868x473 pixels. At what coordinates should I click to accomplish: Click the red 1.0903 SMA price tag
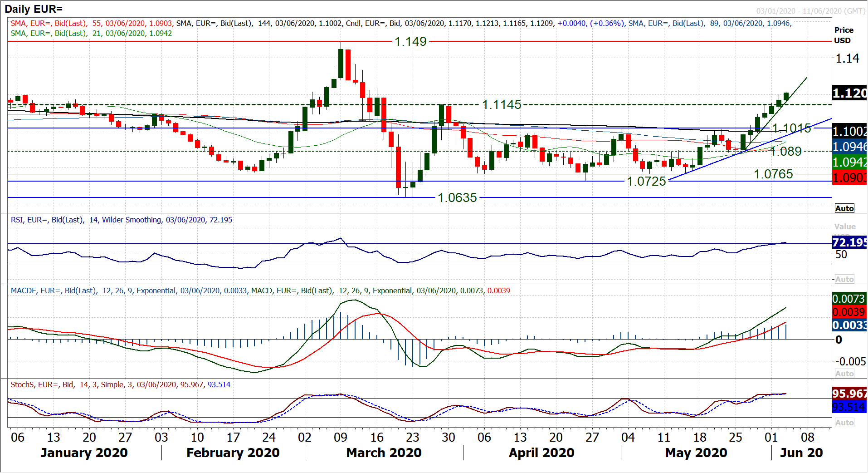point(849,178)
